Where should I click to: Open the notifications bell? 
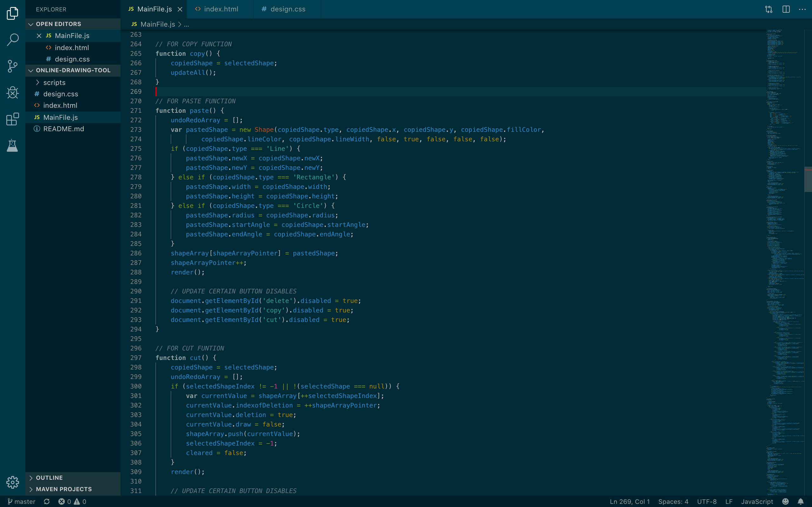click(x=801, y=501)
